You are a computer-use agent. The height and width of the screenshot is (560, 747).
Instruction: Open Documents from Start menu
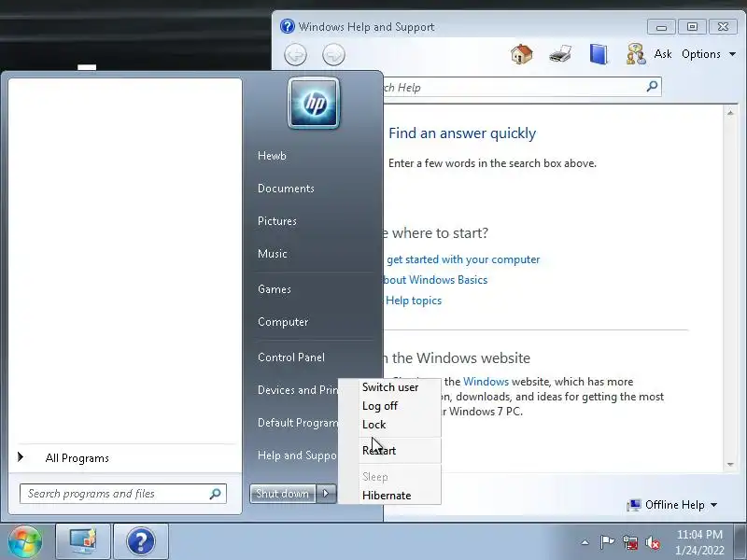pyautogui.click(x=286, y=189)
